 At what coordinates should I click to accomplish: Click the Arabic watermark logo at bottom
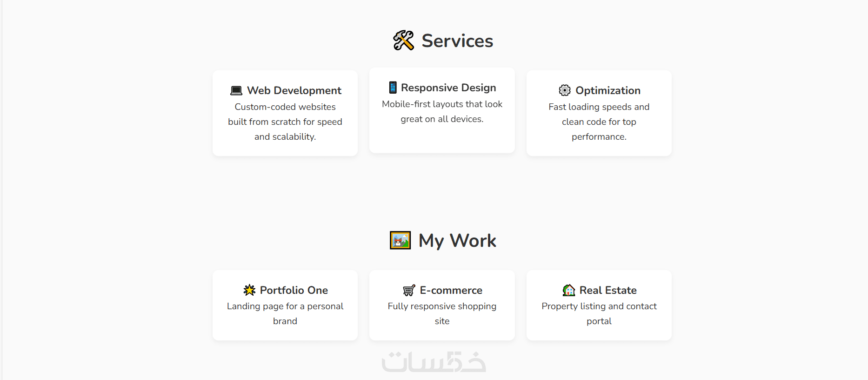pyautogui.click(x=434, y=362)
